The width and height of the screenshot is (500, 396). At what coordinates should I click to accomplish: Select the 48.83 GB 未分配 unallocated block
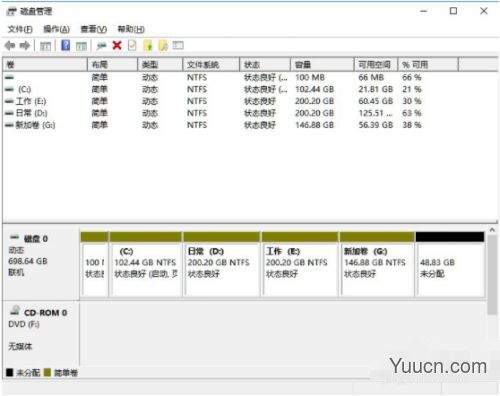(450, 264)
